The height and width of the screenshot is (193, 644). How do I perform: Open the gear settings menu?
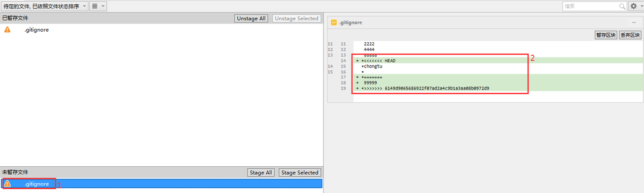pos(635,6)
